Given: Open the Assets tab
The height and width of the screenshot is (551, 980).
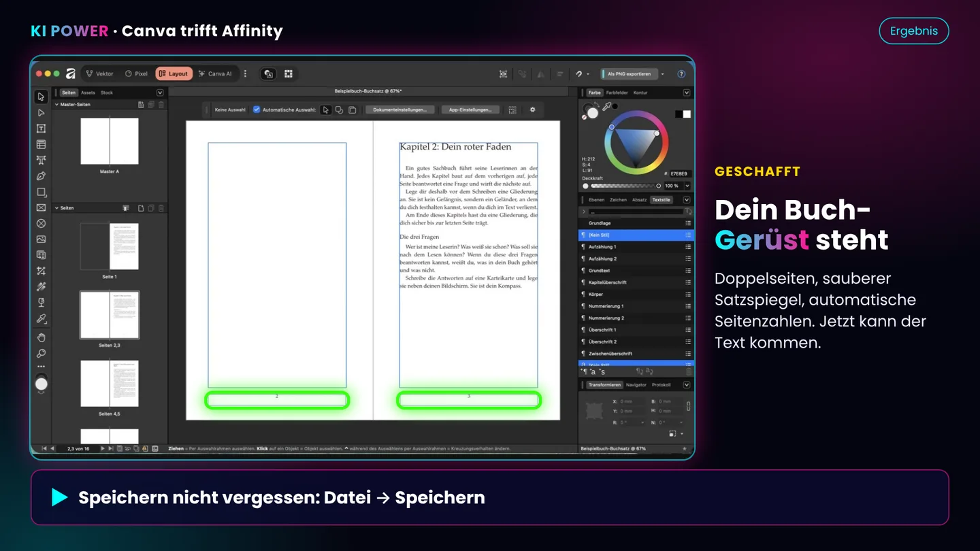Looking at the screenshot, I should pos(88,93).
